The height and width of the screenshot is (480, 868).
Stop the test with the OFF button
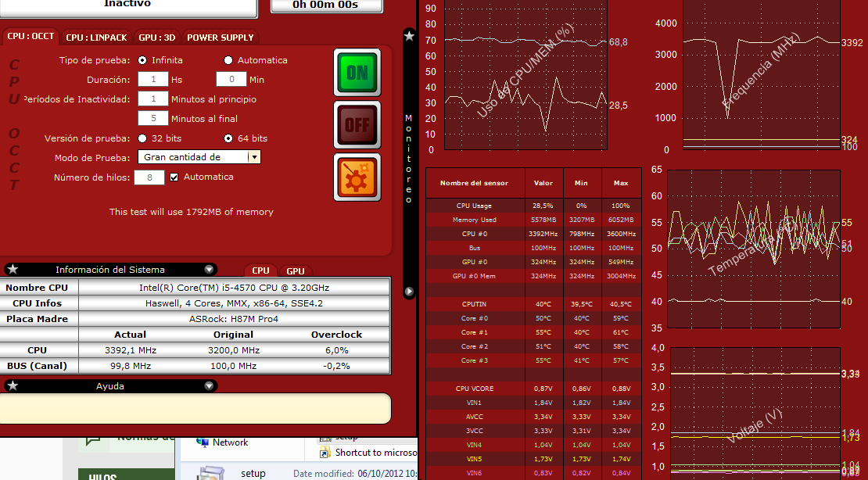[x=357, y=124]
